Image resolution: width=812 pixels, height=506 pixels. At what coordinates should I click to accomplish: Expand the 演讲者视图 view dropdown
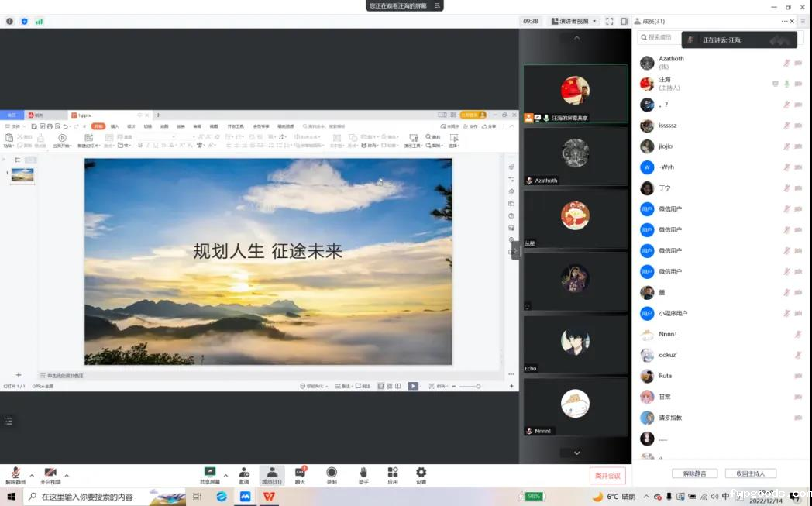click(x=574, y=21)
